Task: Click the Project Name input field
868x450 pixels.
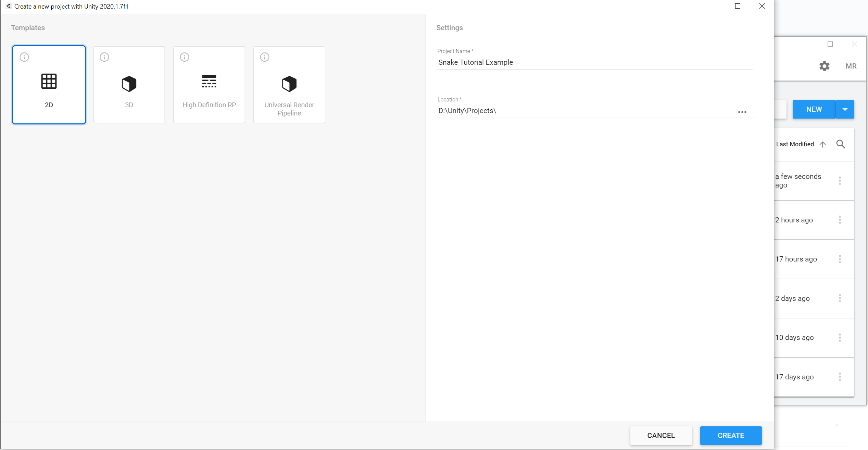Action: tap(594, 62)
